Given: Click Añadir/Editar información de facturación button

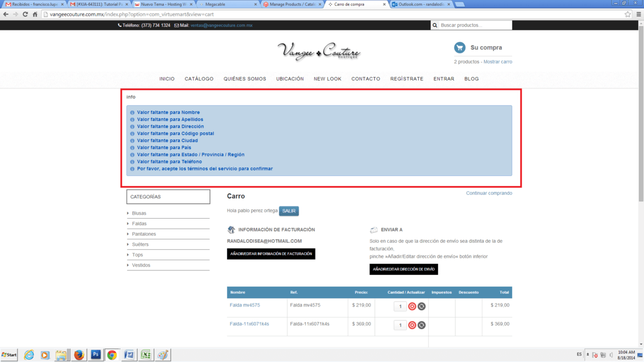Looking at the screenshot, I should pyautogui.click(x=271, y=254).
